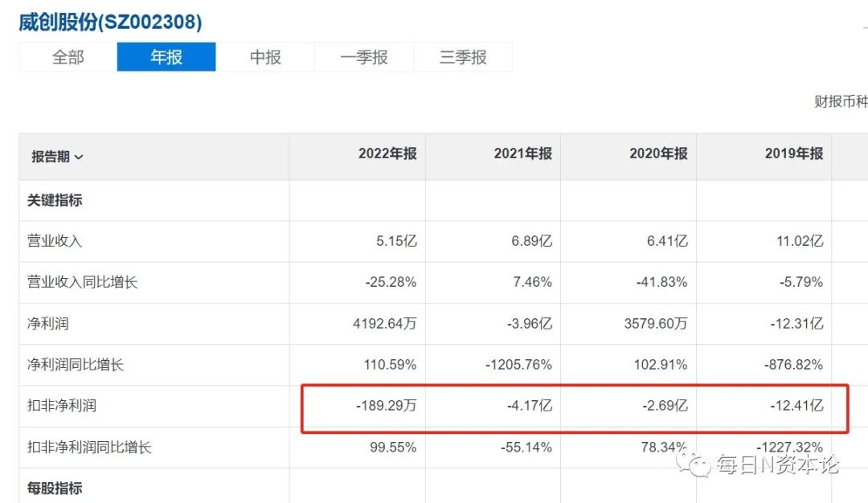Click the -5.79% growth cell
The height and width of the screenshot is (503, 868).
point(801,282)
